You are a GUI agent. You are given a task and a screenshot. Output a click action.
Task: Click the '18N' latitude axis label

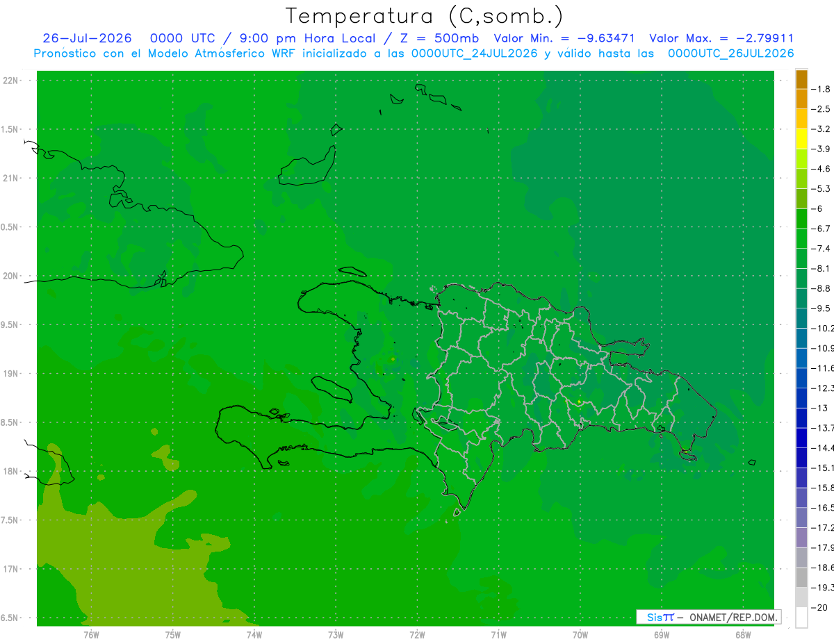tap(11, 471)
